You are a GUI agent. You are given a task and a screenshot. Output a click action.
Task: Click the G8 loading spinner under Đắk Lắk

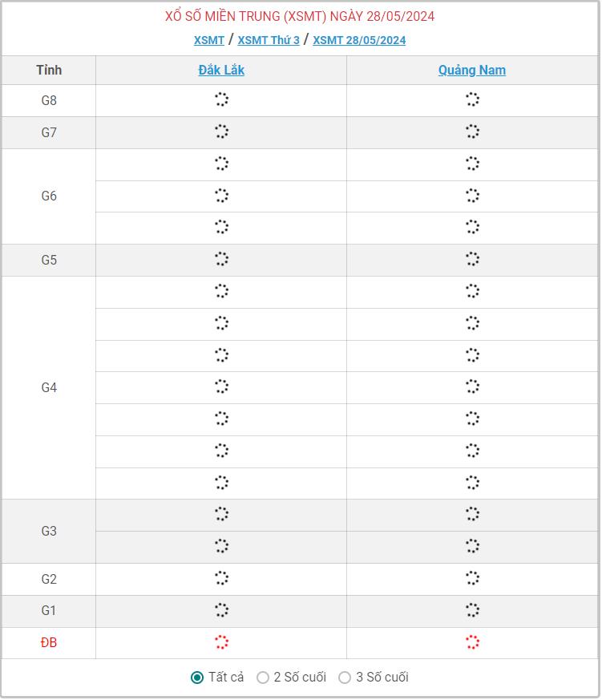(221, 99)
